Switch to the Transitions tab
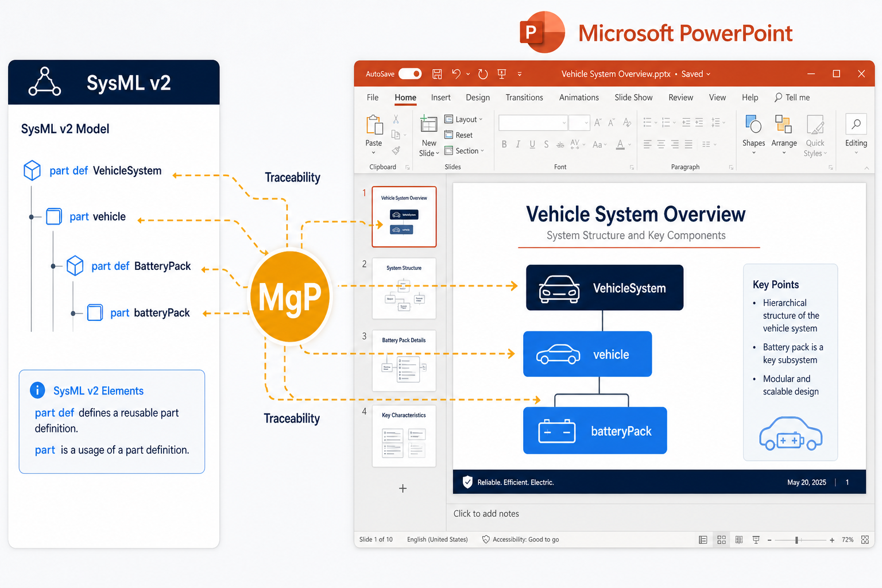 524,98
